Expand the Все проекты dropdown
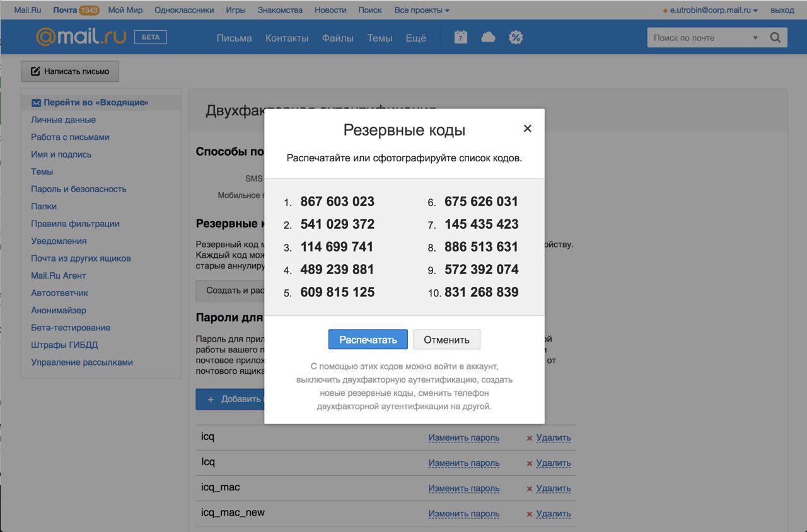Viewport: 807px width, 532px height. point(422,9)
